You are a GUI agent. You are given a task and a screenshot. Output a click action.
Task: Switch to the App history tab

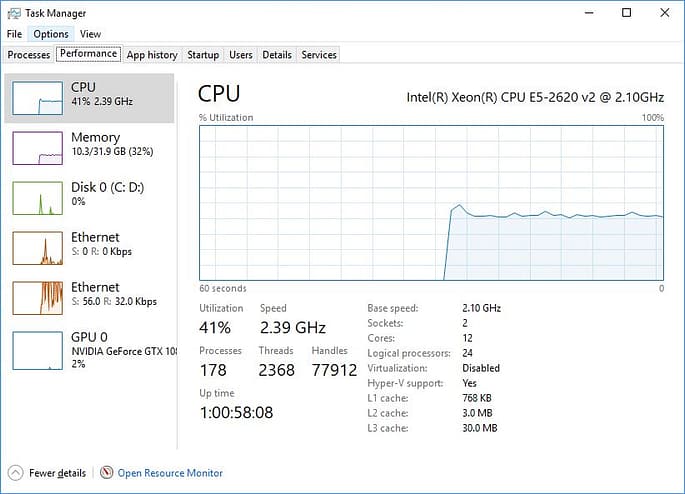(x=152, y=55)
